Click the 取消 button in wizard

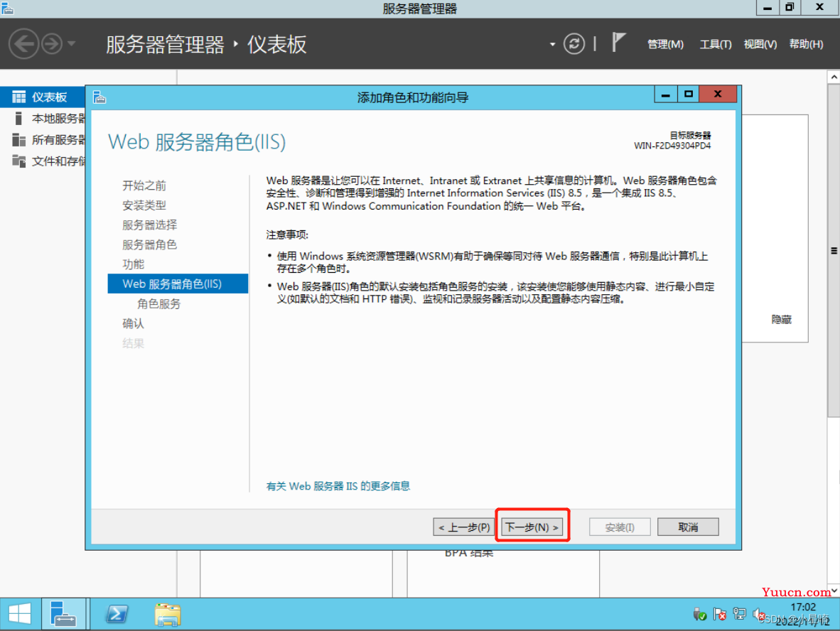click(x=688, y=527)
